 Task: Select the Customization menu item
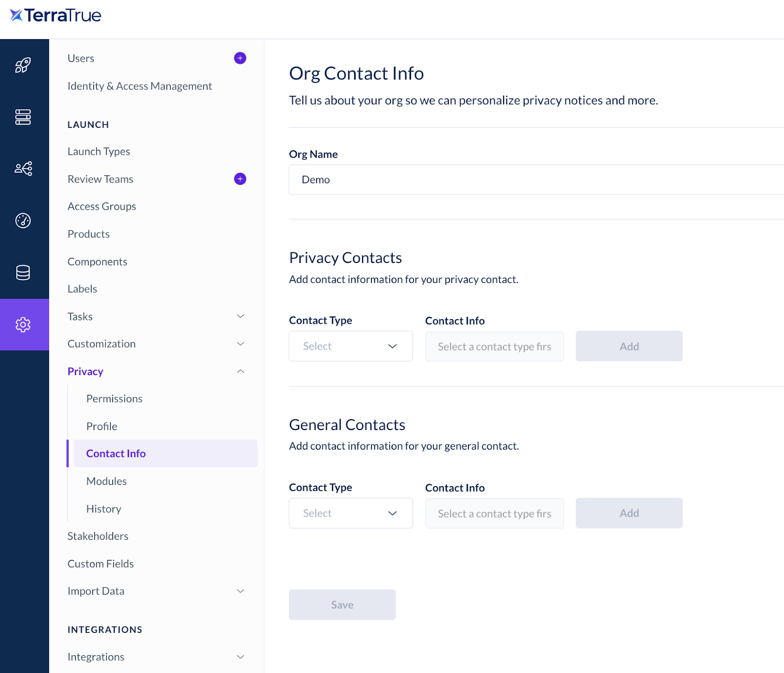[x=101, y=344]
